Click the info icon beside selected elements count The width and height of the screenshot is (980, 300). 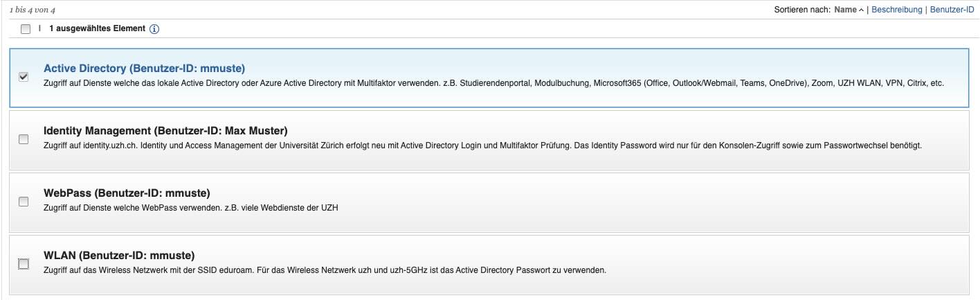coord(154,29)
